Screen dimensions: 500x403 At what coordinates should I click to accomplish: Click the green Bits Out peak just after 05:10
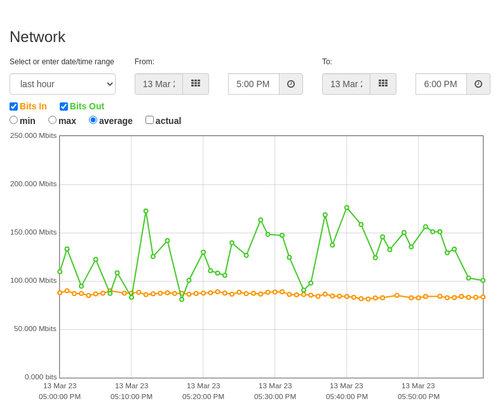tap(146, 211)
